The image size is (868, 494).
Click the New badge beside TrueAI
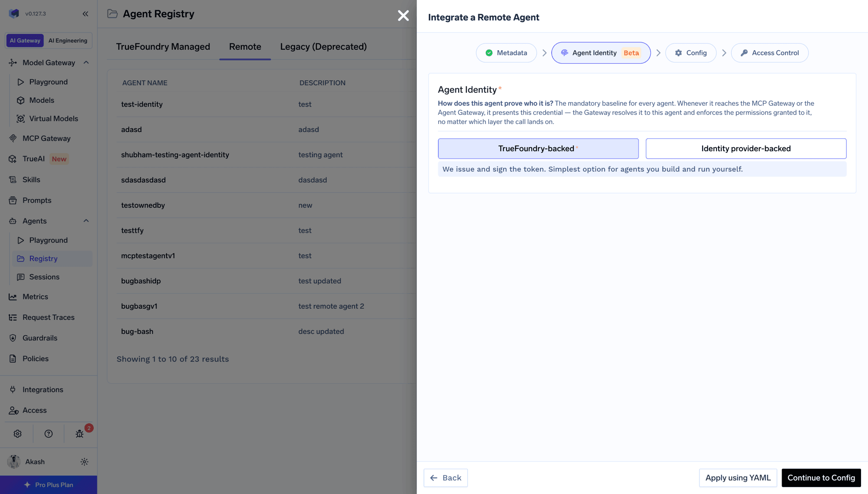(59, 159)
